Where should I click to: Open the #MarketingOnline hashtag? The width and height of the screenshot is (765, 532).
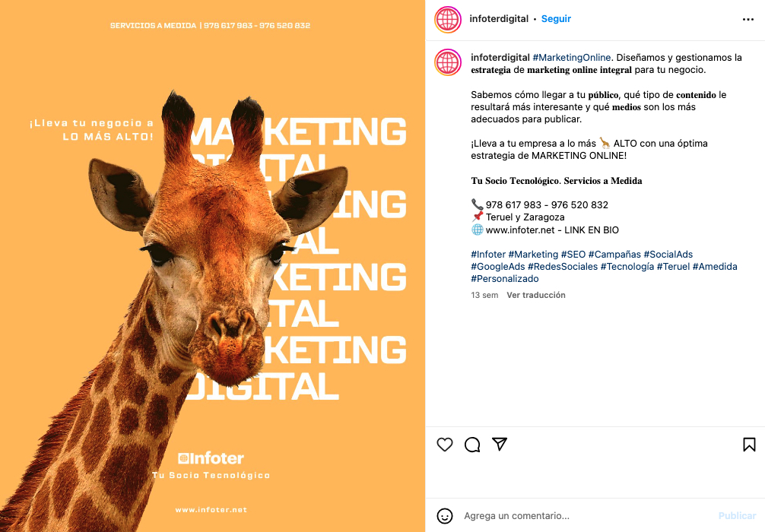coord(571,58)
